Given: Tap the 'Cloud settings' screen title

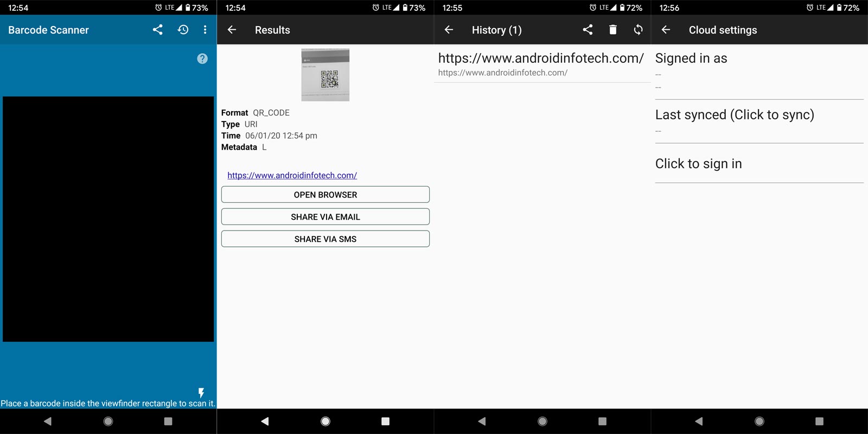Looking at the screenshot, I should pyautogui.click(x=723, y=30).
